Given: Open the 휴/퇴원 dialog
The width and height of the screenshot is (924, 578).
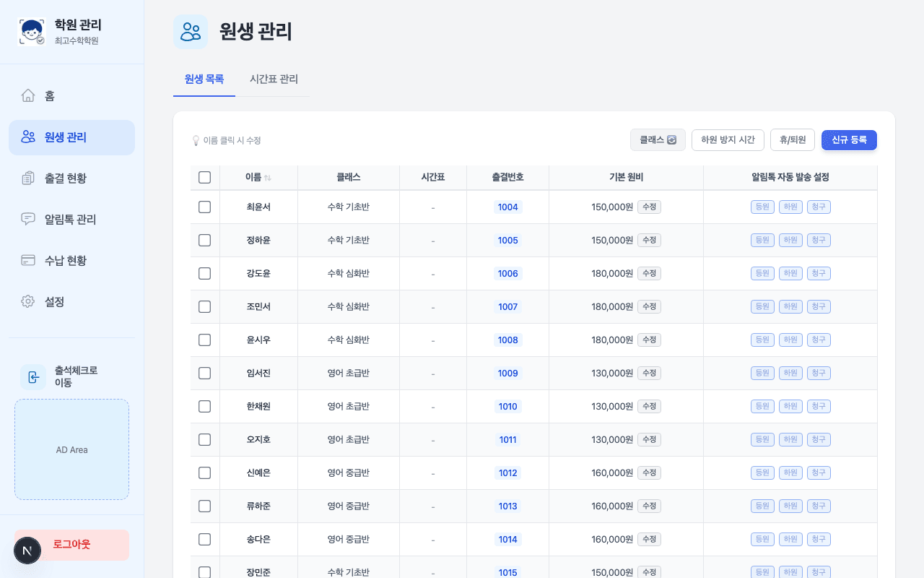Looking at the screenshot, I should point(792,140).
